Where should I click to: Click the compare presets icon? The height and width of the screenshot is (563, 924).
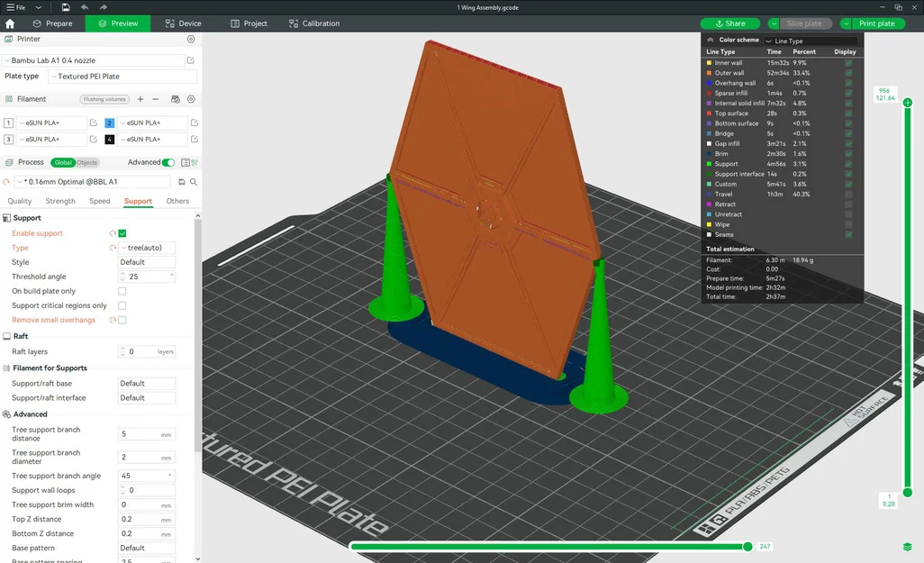pos(195,162)
